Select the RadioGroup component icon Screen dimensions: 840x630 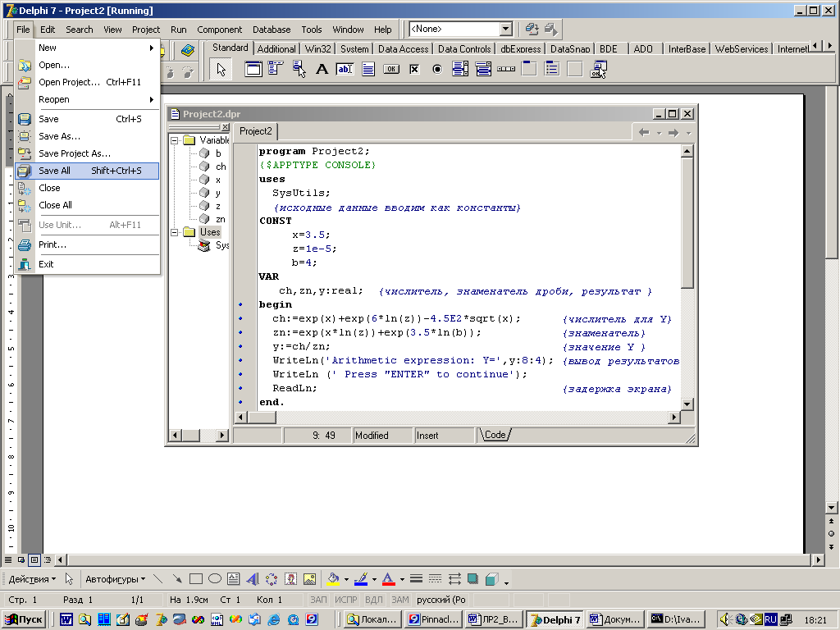tap(552, 69)
